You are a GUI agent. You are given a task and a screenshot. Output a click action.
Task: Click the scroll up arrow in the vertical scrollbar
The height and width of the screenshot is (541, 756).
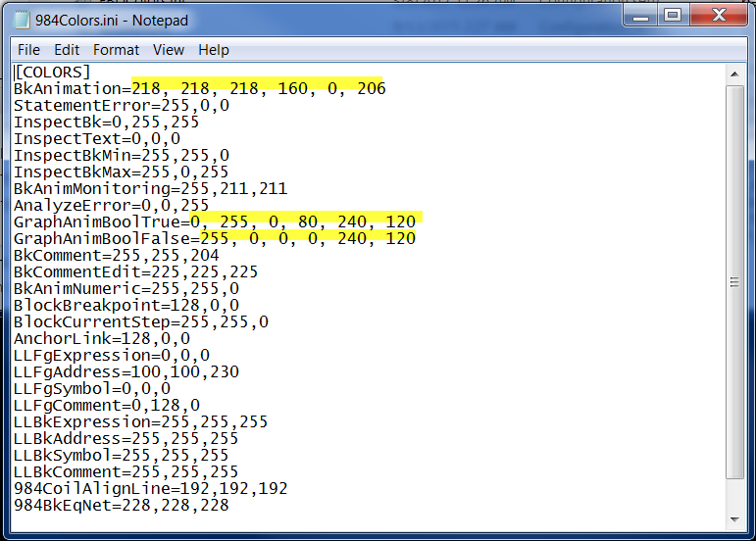pos(734,74)
